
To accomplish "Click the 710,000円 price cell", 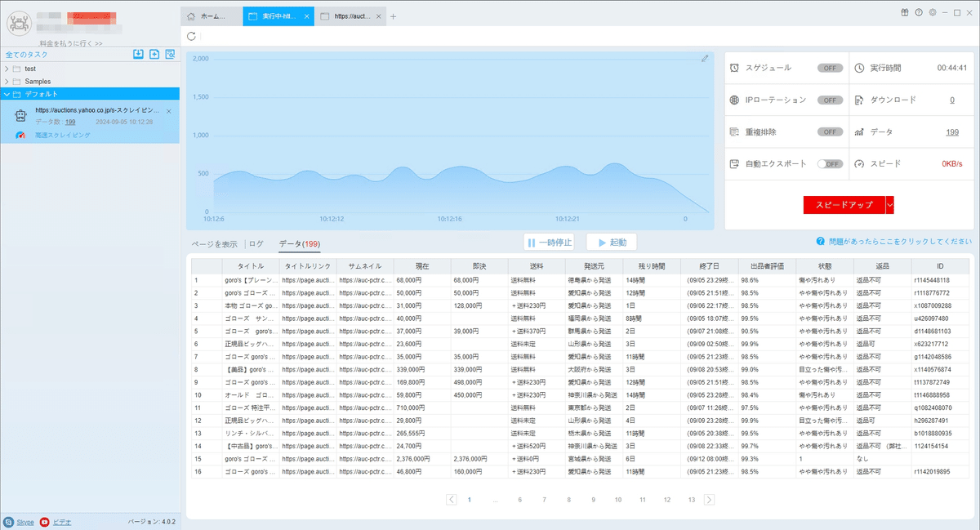I will [422, 408].
